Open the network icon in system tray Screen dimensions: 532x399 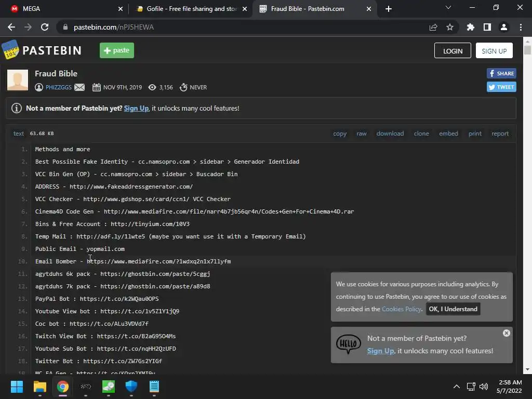(x=471, y=387)
